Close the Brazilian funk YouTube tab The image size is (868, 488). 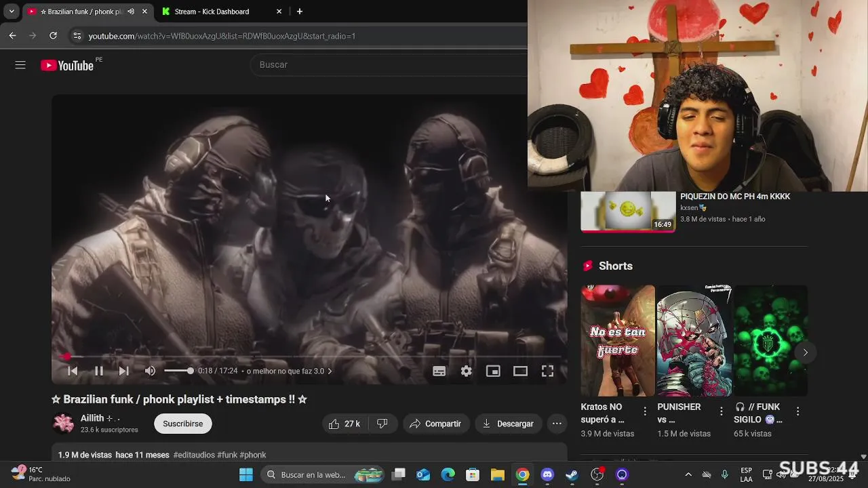(144, 12)
